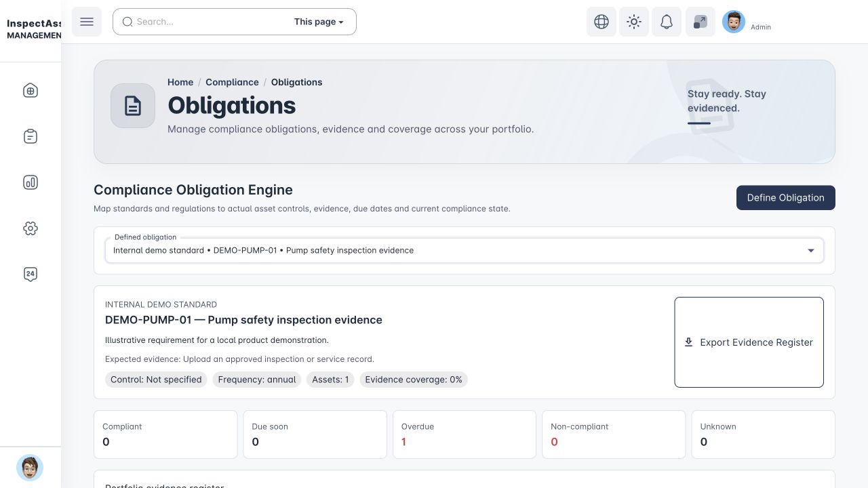Click the 'Stay ready. Stay evidenced.' text
This screenshot has height=488, width=868.
727,101
